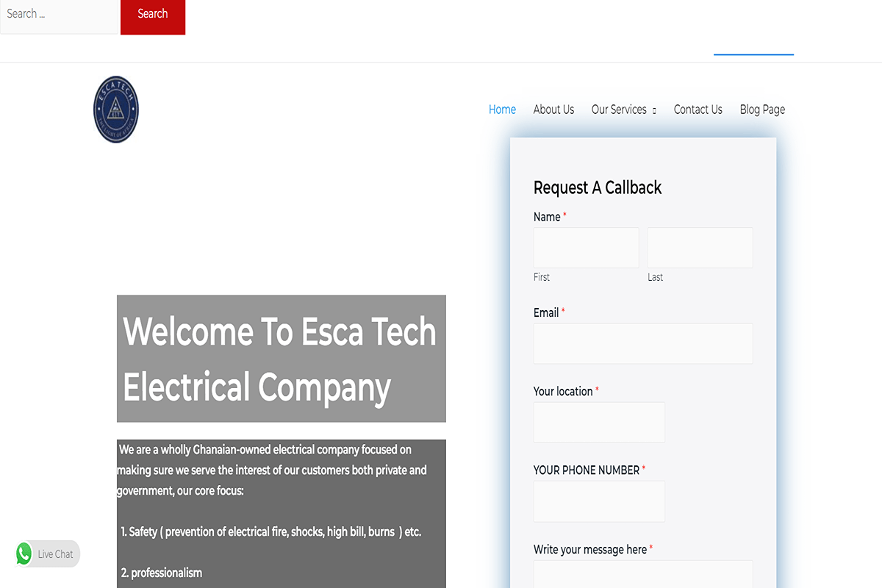Open the About Us page
The image size is (882, 588).
tap(553, 109)
